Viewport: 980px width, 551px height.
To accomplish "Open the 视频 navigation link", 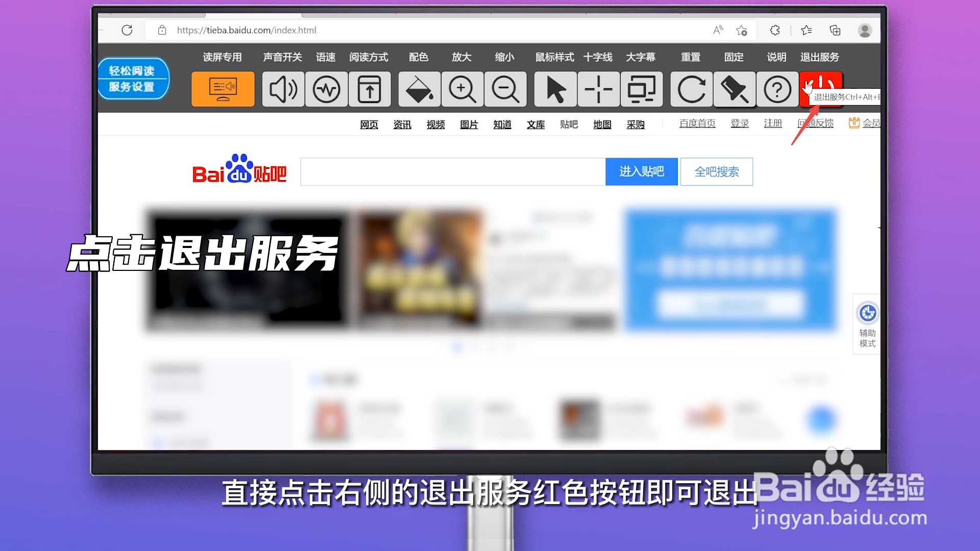I will pyautogui.click(x=436, y=124).
